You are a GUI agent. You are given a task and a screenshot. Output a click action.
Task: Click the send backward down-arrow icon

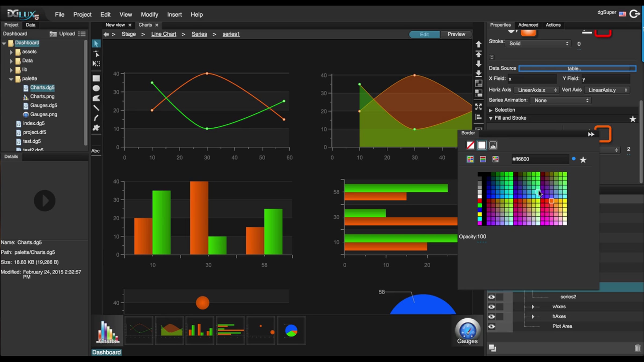click(x=478, y=64)
